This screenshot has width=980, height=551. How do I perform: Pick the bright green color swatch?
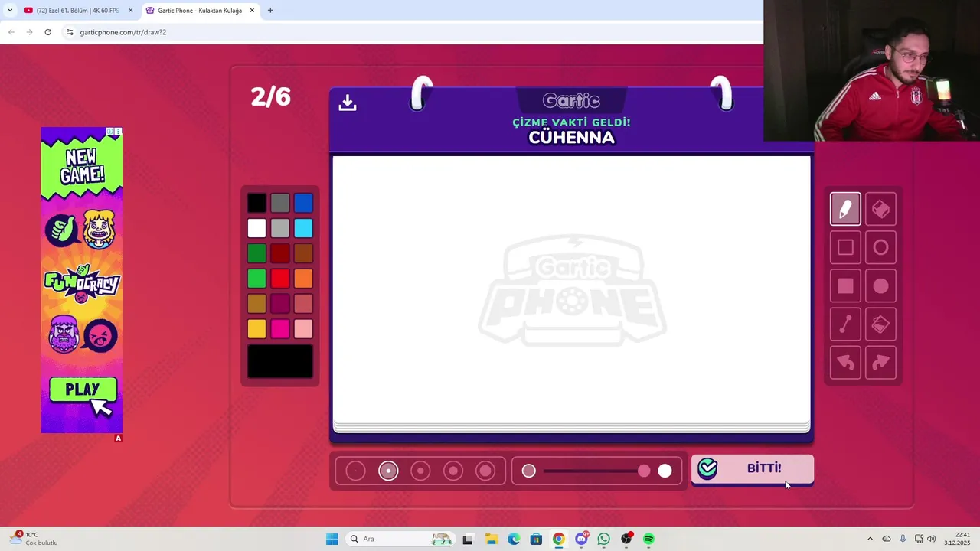coord(256,279)
